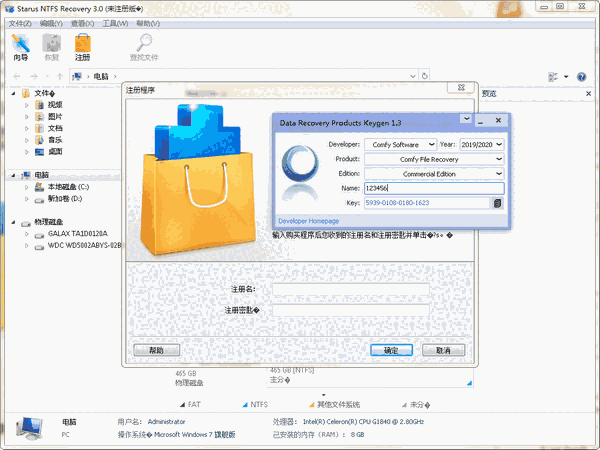The image size is (600, 450).
Task: Open the 查看 menu
Action: (x=82, y=23)
